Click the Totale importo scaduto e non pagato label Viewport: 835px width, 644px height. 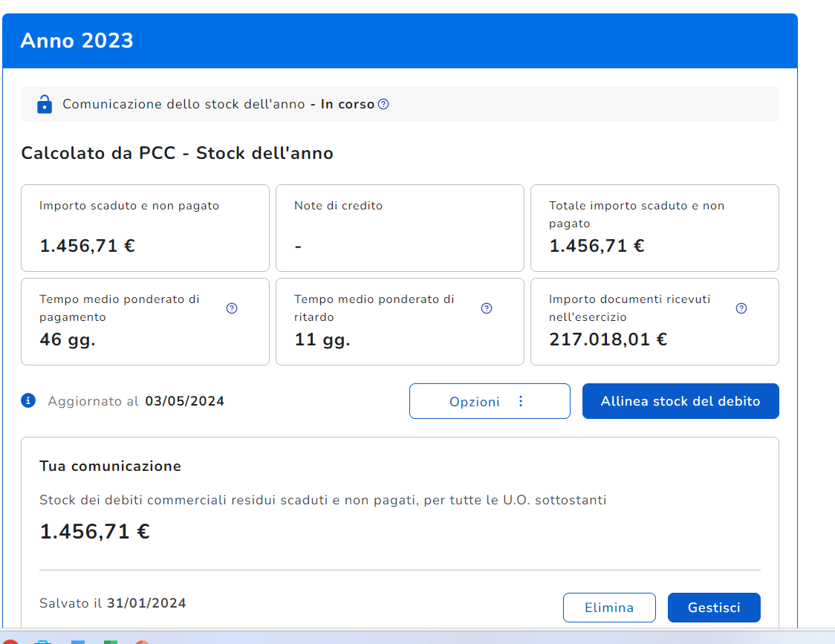636,214
